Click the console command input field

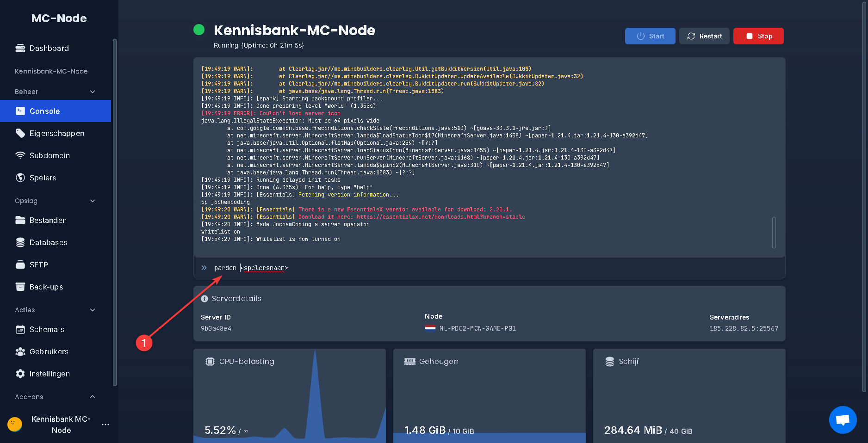[x=490, y=268]
